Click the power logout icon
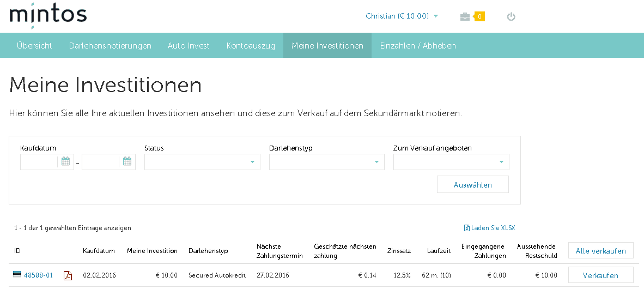Image resolution: width=644 pixels, height=289 pixels. pos(511,16)
